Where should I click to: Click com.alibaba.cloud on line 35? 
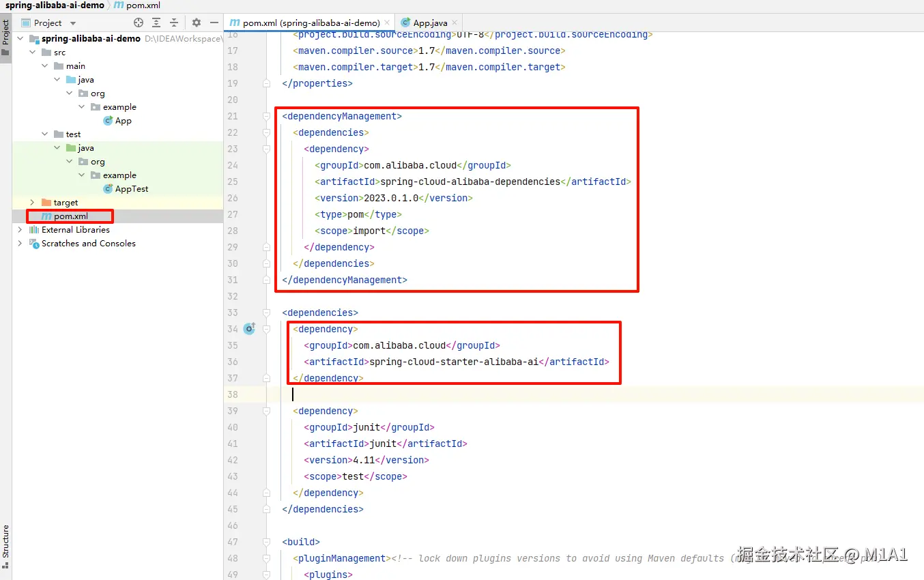399,345
